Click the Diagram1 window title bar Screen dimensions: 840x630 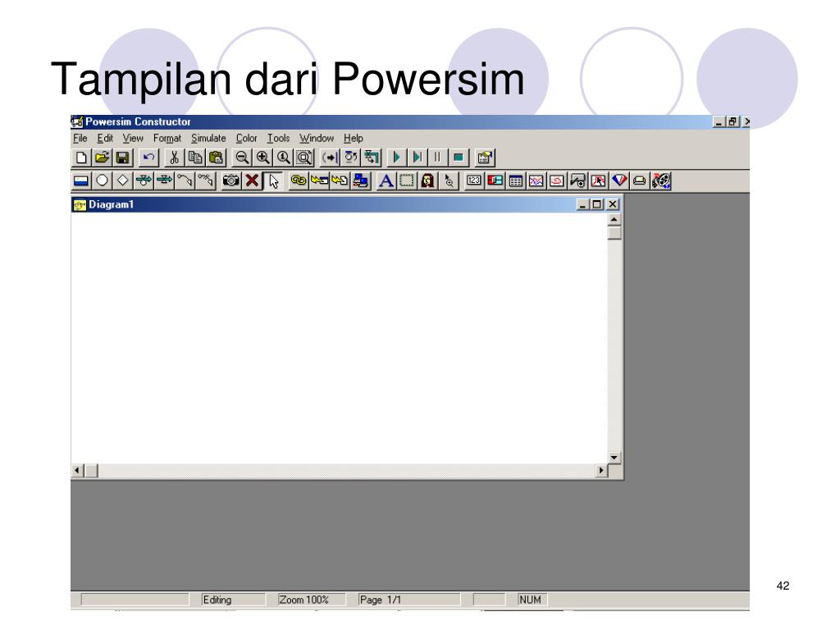(347, 204)
